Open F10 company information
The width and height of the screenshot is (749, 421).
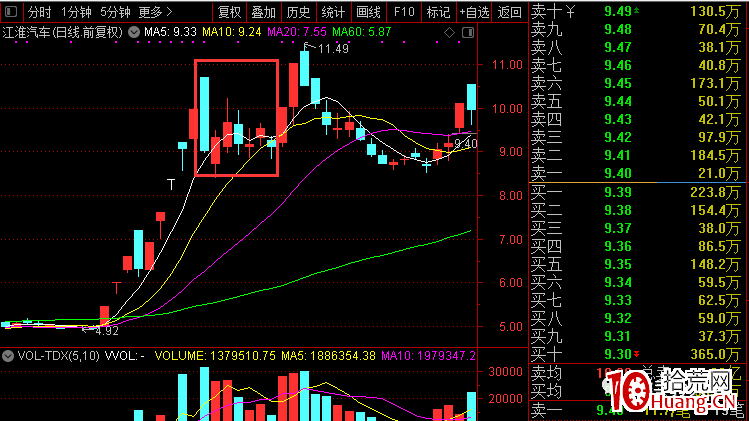click(x=404, y=12)
